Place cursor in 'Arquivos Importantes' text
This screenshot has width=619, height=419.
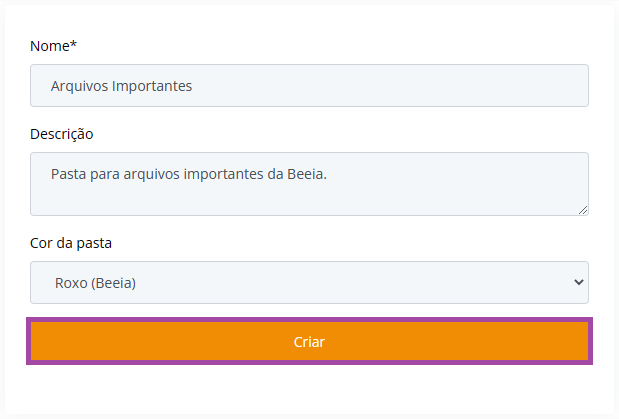point(121,86)
